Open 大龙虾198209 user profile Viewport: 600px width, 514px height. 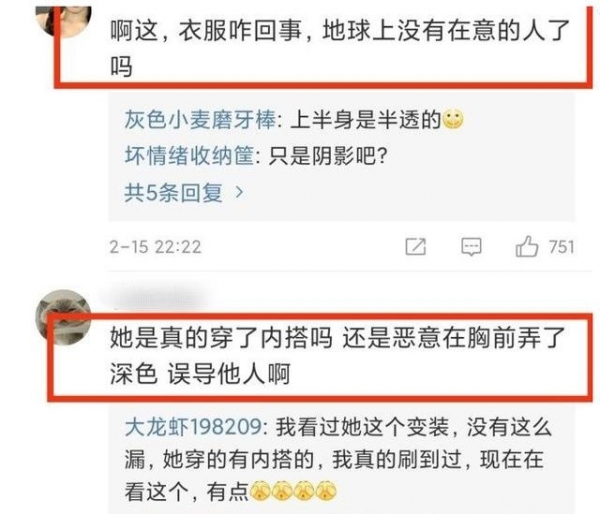[194, 427]
